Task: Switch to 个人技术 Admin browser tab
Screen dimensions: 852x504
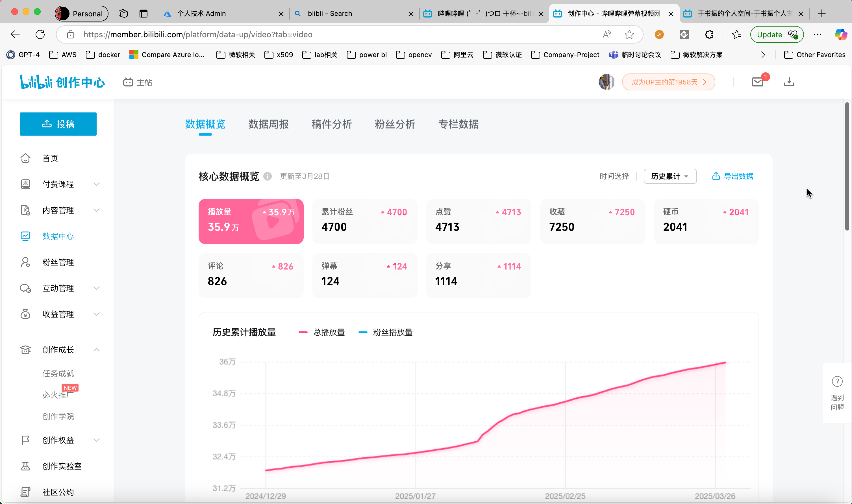Action: pyautogui.click(x=223, y=14)
